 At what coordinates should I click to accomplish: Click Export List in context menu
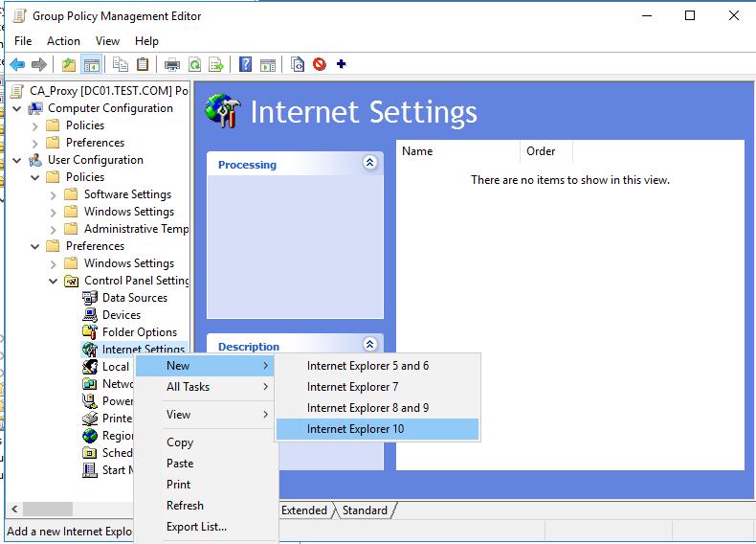pyautogui.click(x=205, y=527)
